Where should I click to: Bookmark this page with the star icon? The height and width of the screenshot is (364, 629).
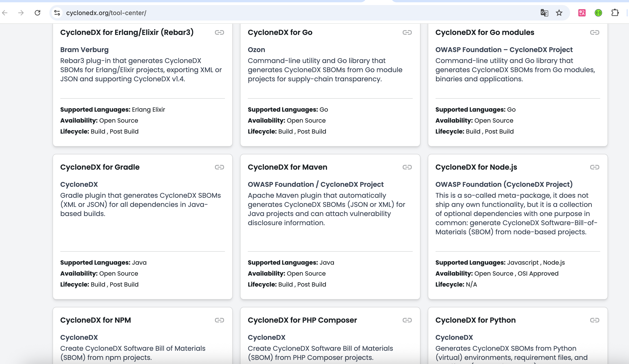click(x=559, y=13)
